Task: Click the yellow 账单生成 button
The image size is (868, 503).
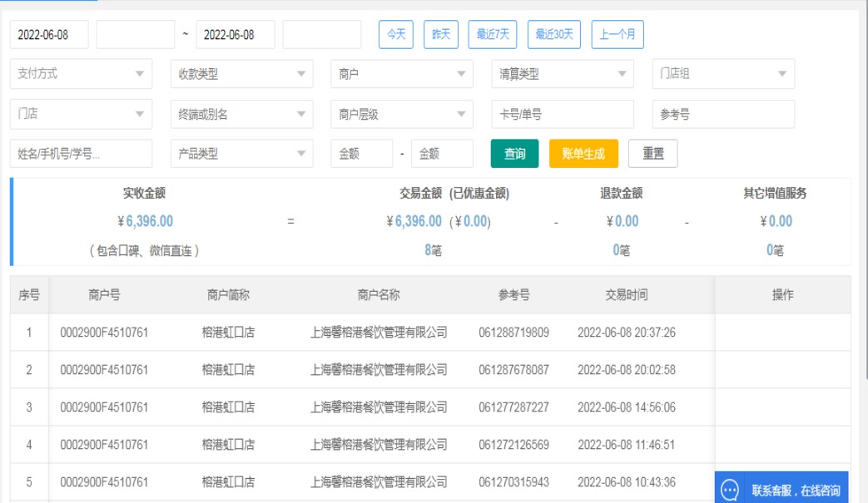Action: pos(583,154)
